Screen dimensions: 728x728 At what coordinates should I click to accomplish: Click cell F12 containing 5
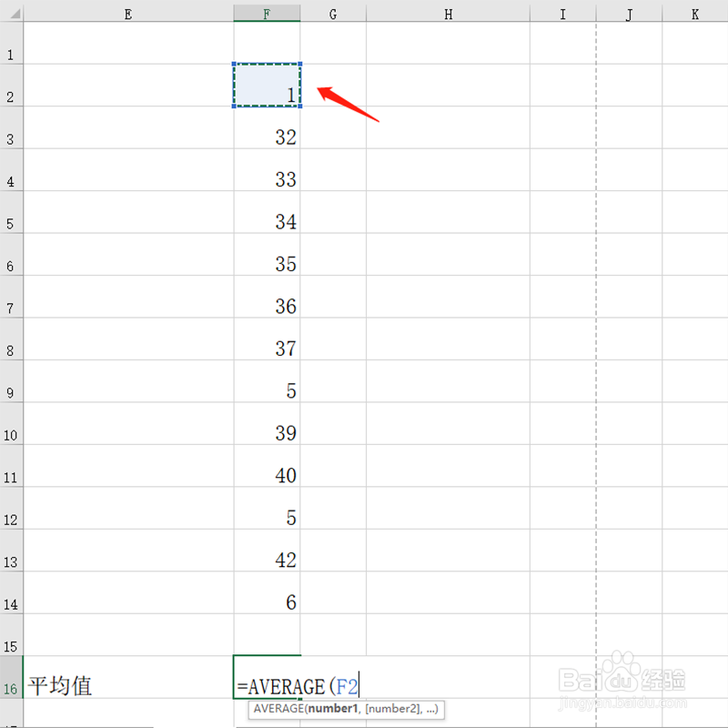(x=267, y=508)
